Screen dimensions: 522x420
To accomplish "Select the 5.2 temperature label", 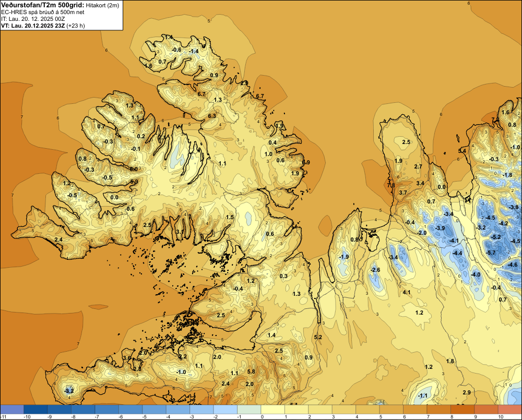I will pos(318,337).
